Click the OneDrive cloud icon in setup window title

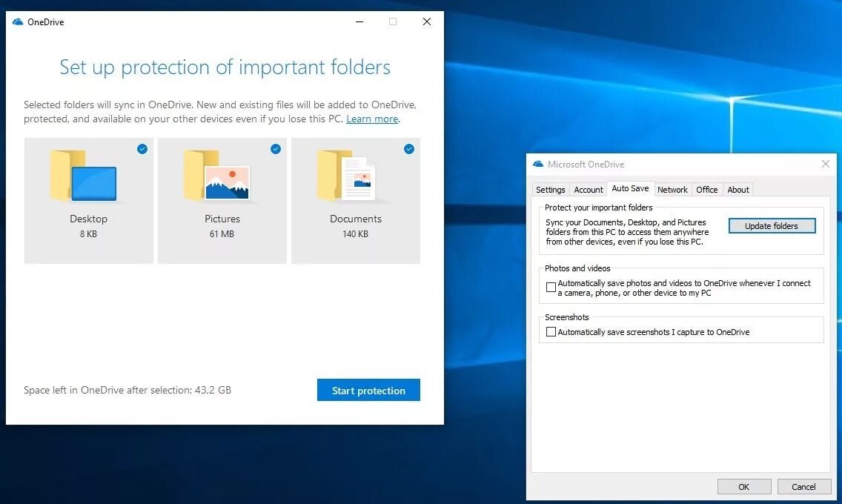18,22
